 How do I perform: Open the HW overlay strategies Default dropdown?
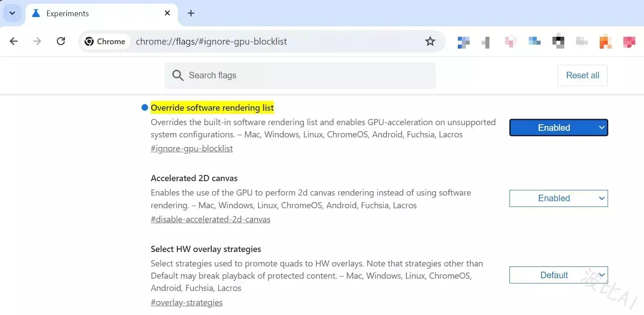559,275
